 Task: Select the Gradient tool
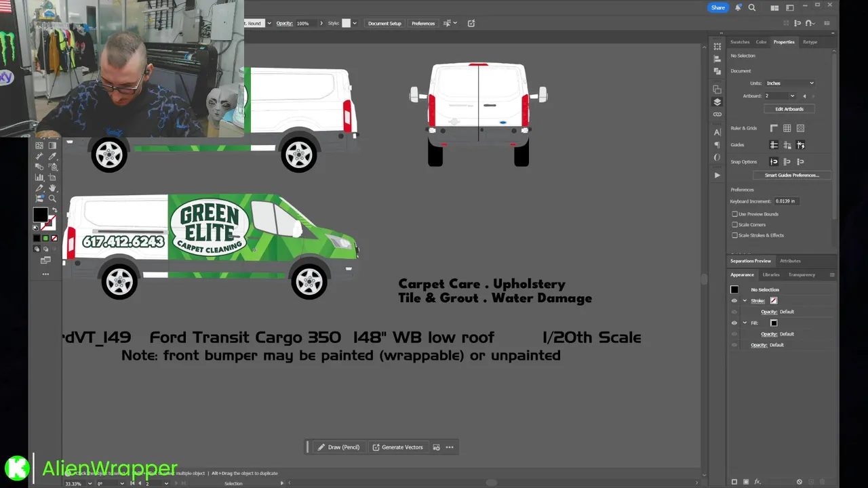(x=52, y=146)
